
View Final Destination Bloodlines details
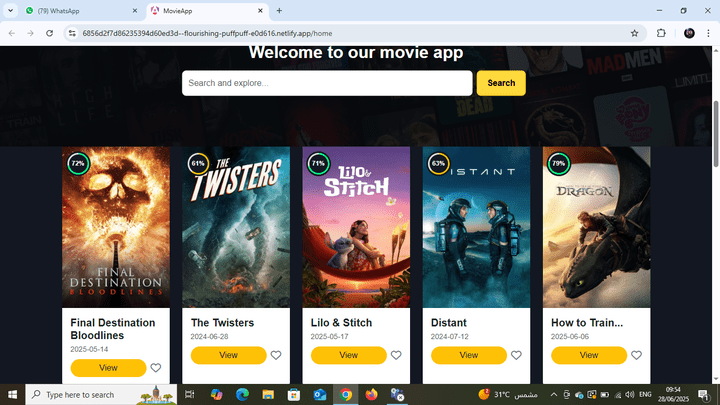click(x=108, y=368)
